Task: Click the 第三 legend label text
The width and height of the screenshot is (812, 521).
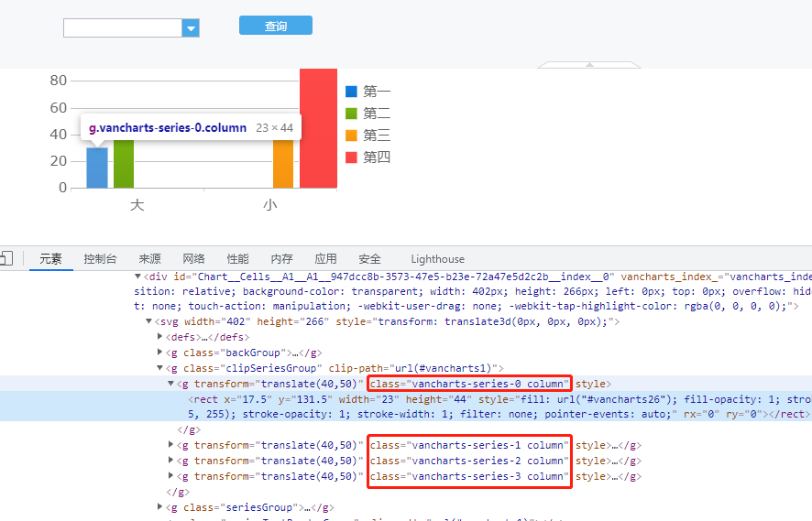Action: click(x=377, y=136)
